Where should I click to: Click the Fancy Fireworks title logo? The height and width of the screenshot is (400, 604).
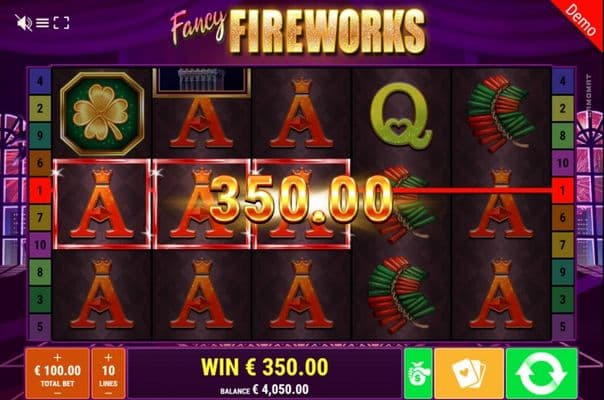(x=298, y=30)
